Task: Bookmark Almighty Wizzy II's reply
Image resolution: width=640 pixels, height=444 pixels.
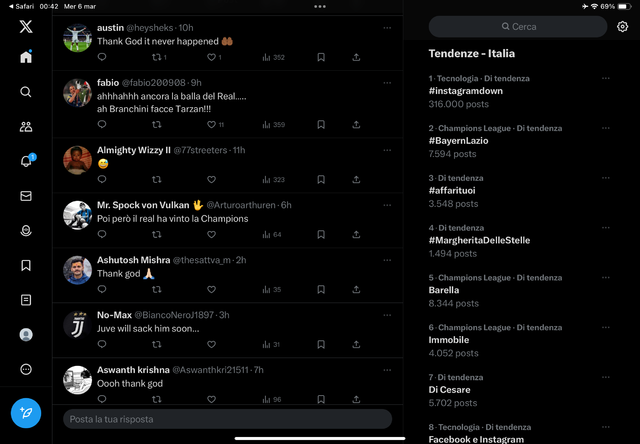Action: pyautogui.click(x=321, y=180)
